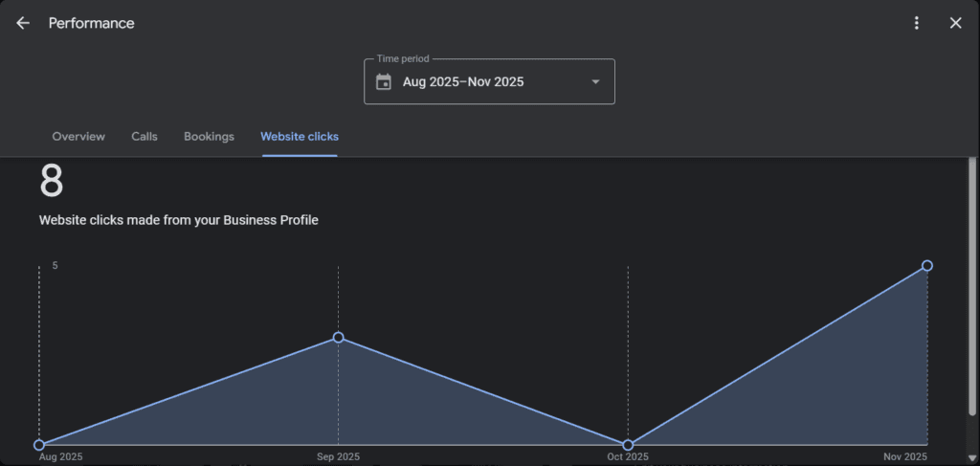Close the Performance panel

tap(955, 23)
